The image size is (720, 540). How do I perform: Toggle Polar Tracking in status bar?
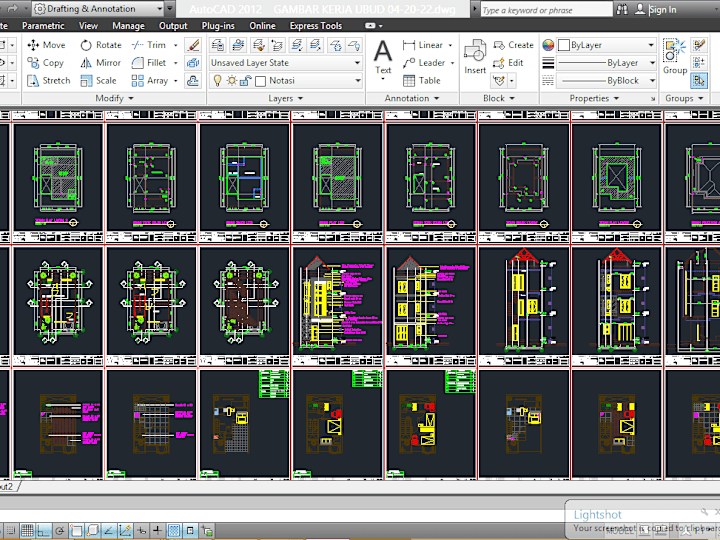(60, 531)
